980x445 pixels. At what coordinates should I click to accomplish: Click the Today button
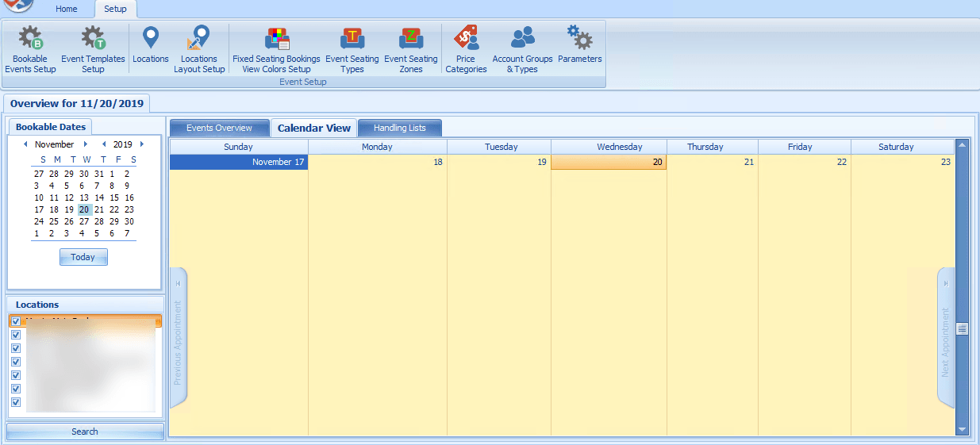coord(83,257)
